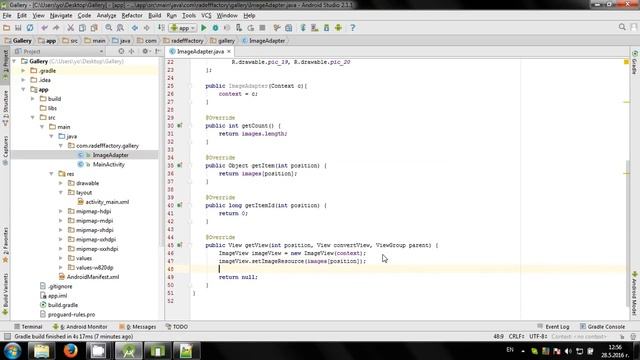The width and height of the screenshot is (640, 360).
Task: Click the Synchronize toolbar icon
Action: pos(30,28)
